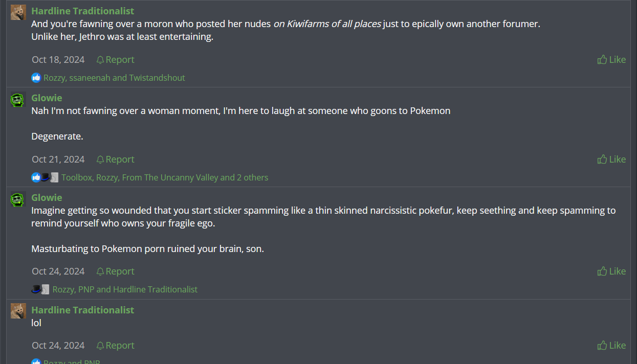637x364 pixels.
Task: Report Glowie's Oct 21 comment
Action: pyautogui.click(x=115, y=160)
